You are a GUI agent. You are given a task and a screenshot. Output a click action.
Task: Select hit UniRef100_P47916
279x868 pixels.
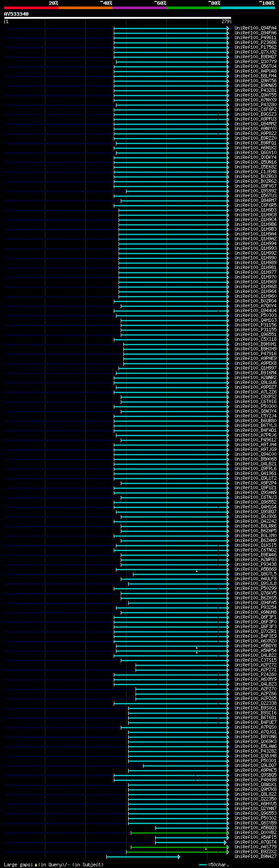click(x=255, y=353)
